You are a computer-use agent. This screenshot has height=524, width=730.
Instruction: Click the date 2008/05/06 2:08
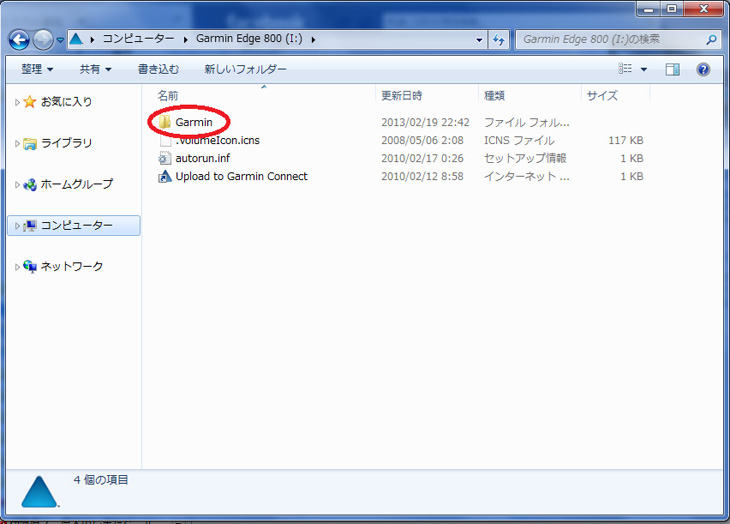click(x=422, y=140)
